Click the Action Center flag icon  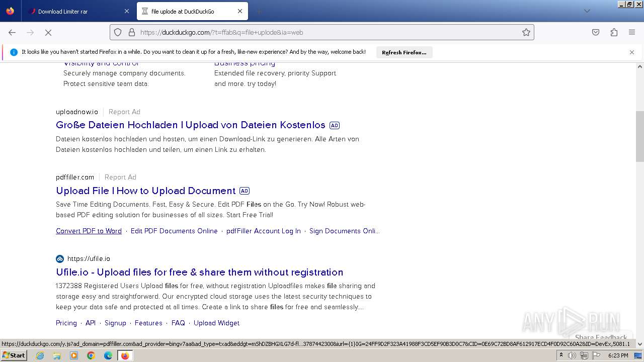click(x=596, y=355)
